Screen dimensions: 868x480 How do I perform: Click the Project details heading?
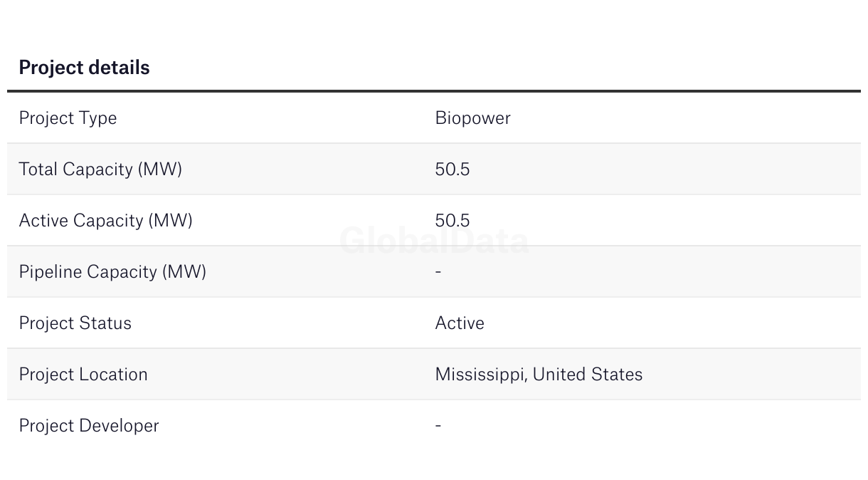[84, 68]
